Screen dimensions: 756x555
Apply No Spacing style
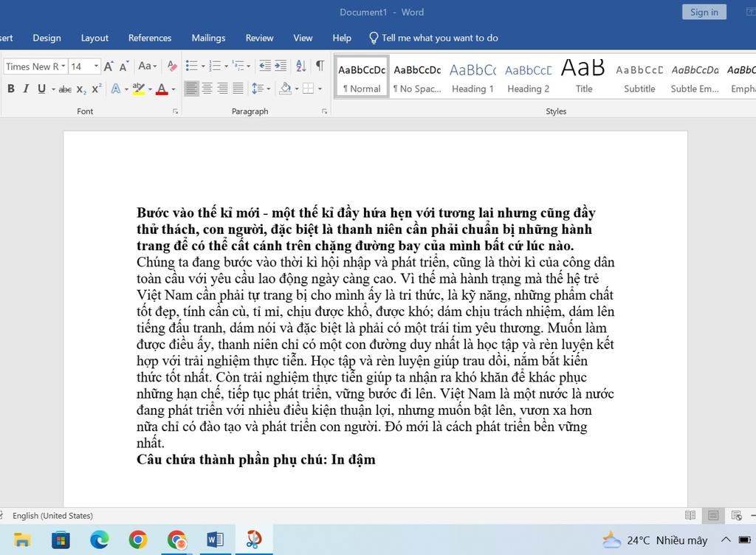tap(417, 77)
